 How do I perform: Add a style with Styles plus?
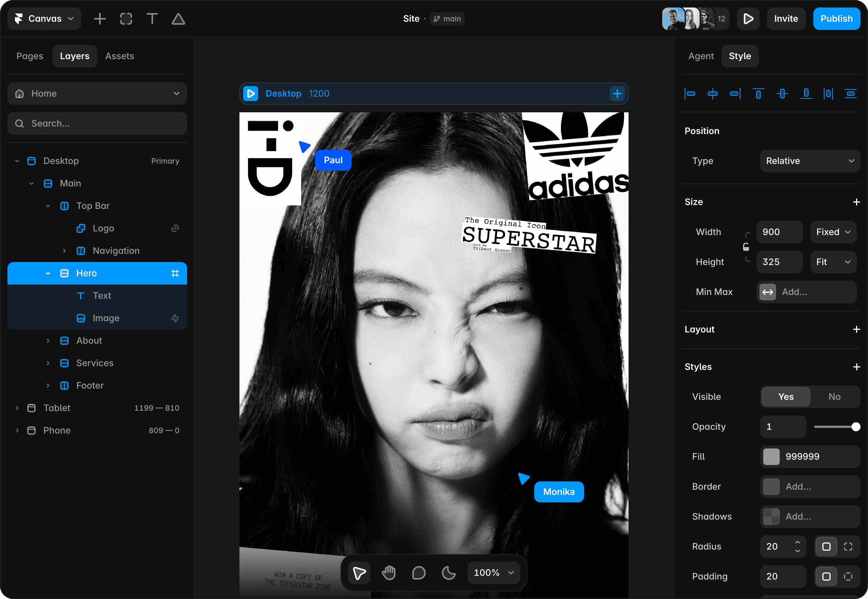[856, 367]
